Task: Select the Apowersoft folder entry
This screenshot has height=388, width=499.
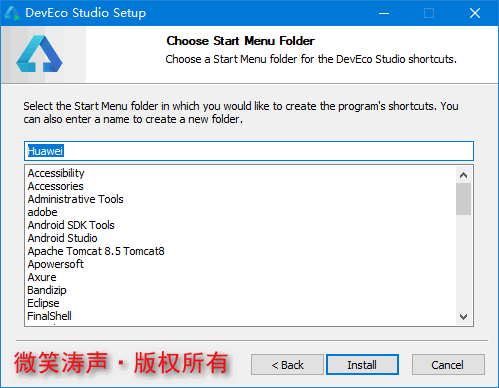Action: tap(55, 264)
